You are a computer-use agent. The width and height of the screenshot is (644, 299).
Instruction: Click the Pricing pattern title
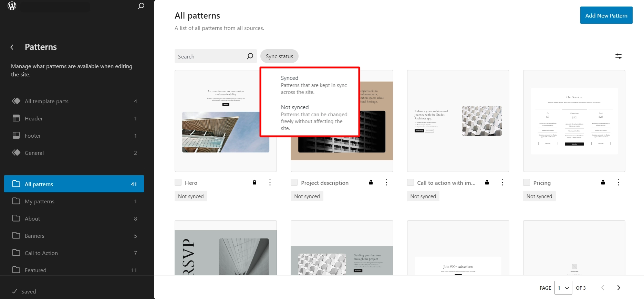point(542,183)
